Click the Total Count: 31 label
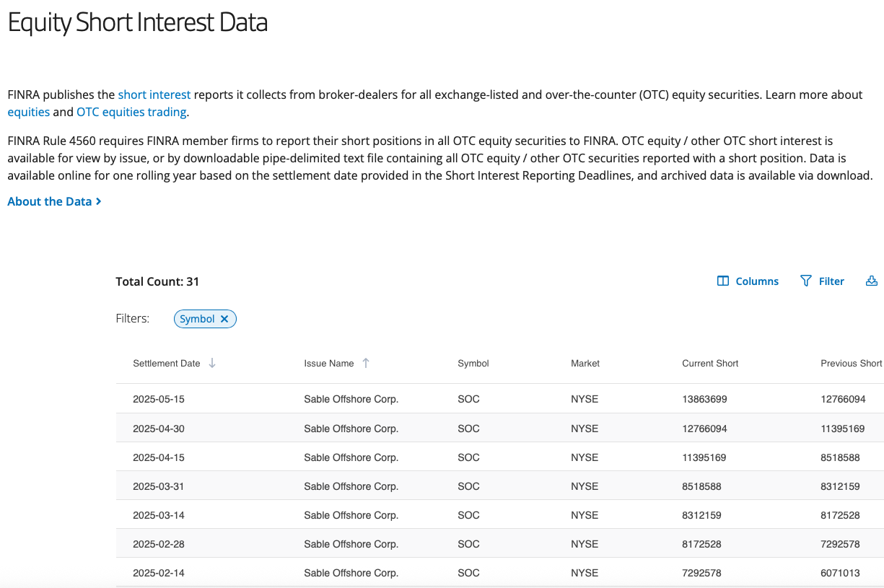 click(x=157, y=281)
